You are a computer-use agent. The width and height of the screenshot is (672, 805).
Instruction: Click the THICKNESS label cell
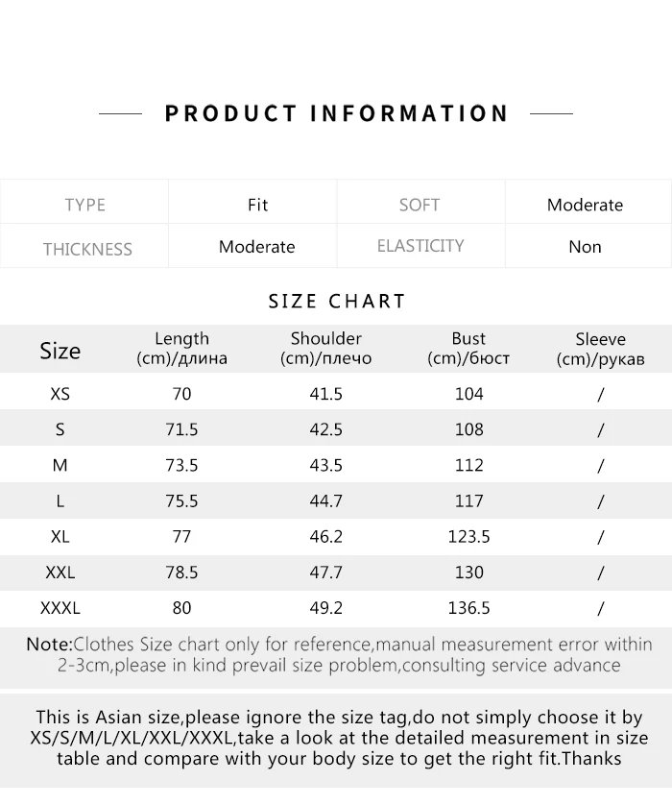86,249
